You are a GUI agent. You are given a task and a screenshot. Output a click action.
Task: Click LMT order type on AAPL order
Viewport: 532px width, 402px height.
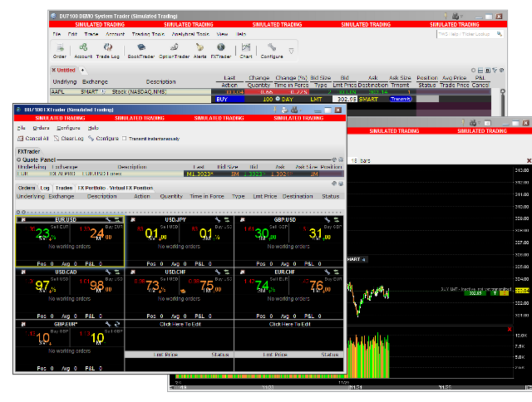click(316, 99)
